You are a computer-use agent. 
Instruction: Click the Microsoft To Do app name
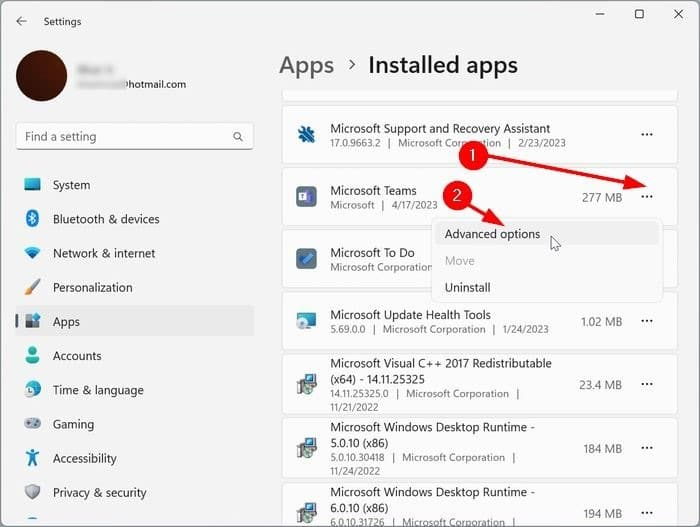[x=372, y=253]
